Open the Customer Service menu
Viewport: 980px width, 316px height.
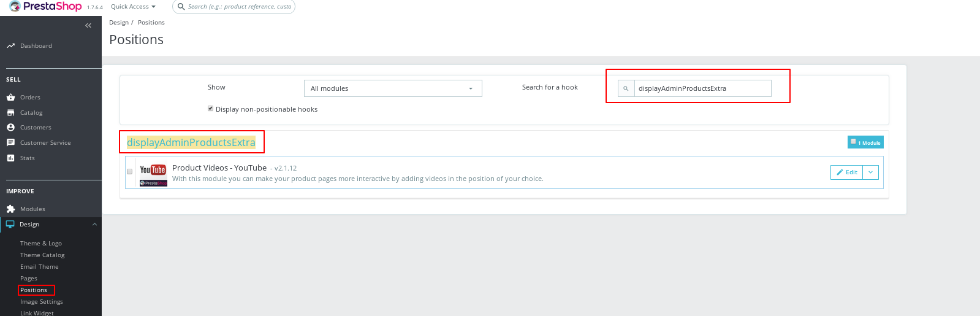click(45, 143)
